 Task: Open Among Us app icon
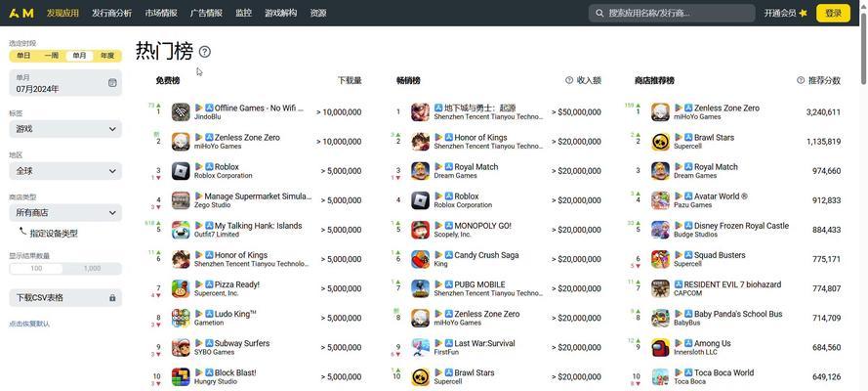coord(660,347)
